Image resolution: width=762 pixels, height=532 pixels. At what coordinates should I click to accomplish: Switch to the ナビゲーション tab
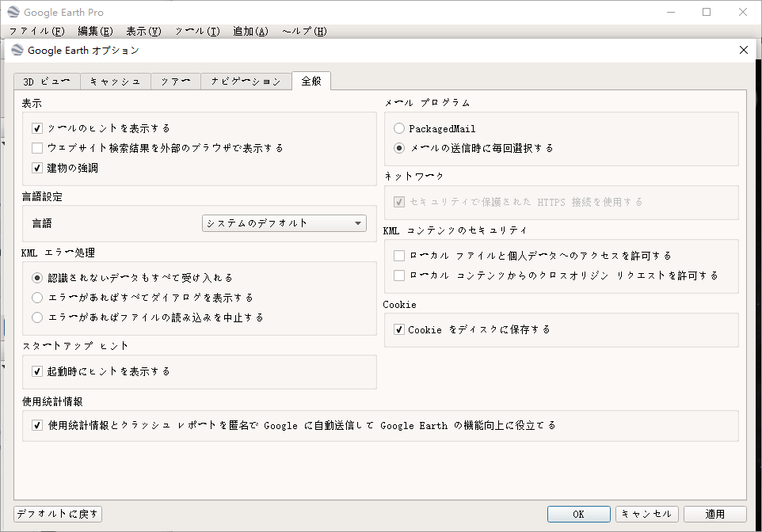pyautogui.click(x=246, y=80)
